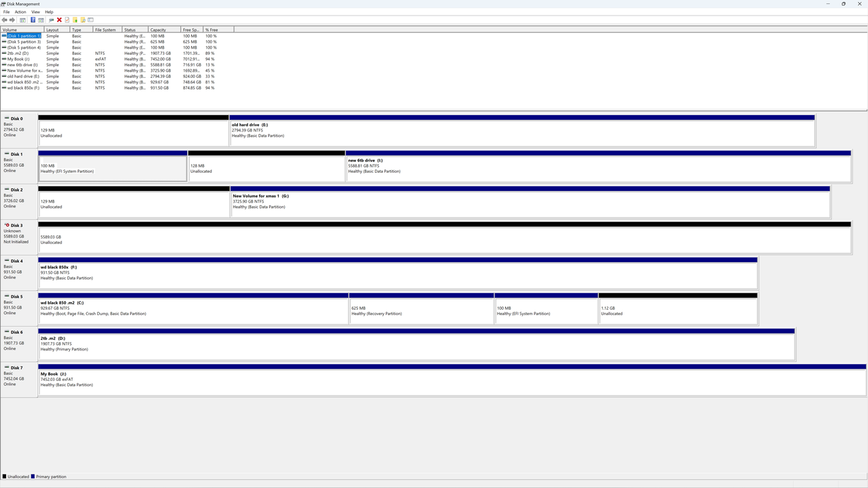Select Disk 5 100 MB EFI System Partition
Screen dimensions: 868x488
pyautogui.click(x=547, y=308)
